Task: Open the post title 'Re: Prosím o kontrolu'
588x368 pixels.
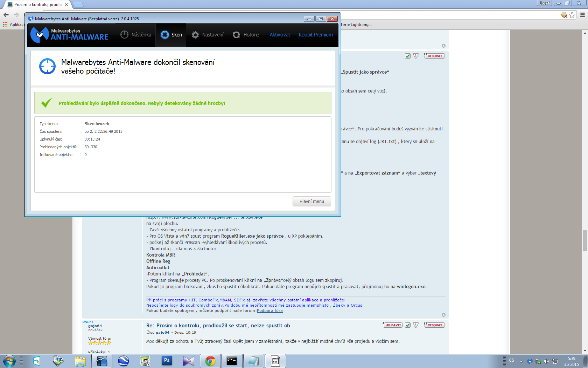Action: point(218,326)
